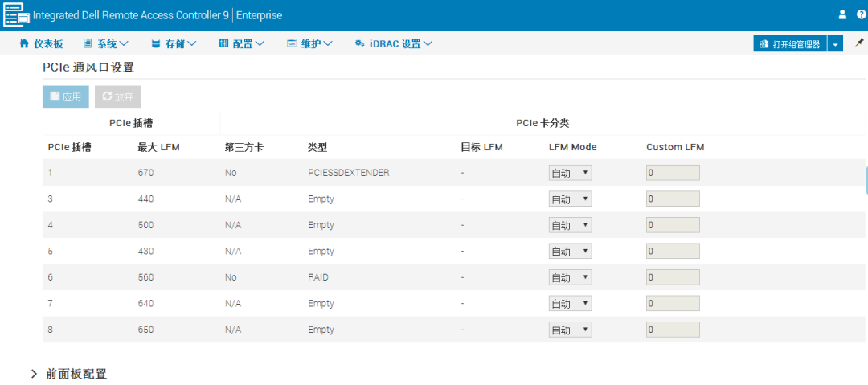
Task: Open LFM Mode dropdown for slot 6
Action: pyautogui.click(x=570, y=277)
